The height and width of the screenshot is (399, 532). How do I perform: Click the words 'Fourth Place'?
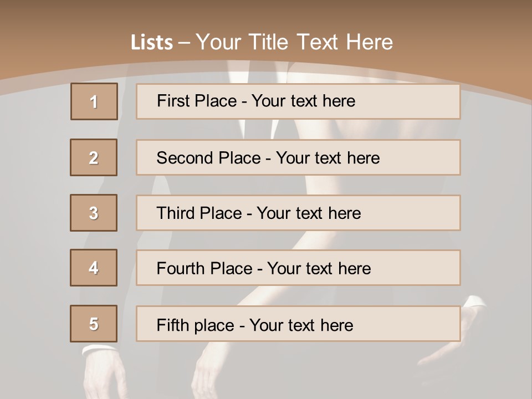204,268
